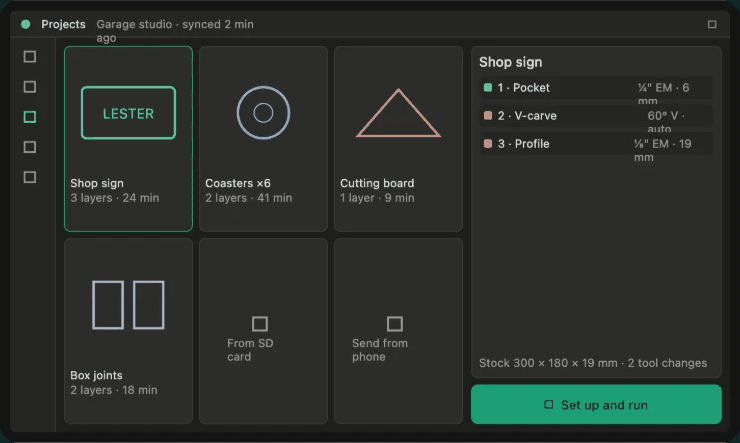Image resolution: width=740 pixels, height=443 pixels.
Task: Select the Cutting board card title
Action: [377, 183]
